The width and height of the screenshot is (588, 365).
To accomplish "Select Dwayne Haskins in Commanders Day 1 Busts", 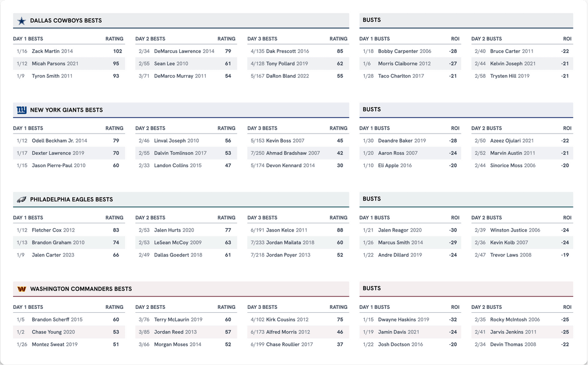I will click(x=403, y=320).
